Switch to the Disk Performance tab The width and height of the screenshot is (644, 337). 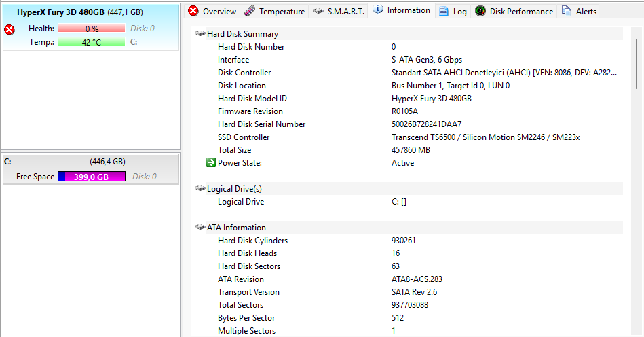click(x=514, y=11)
